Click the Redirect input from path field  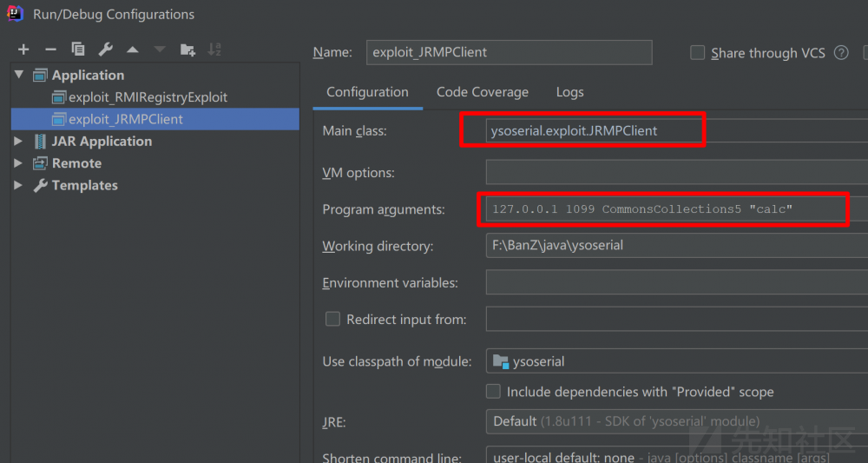pyautogui.click(x=676, y=319)
